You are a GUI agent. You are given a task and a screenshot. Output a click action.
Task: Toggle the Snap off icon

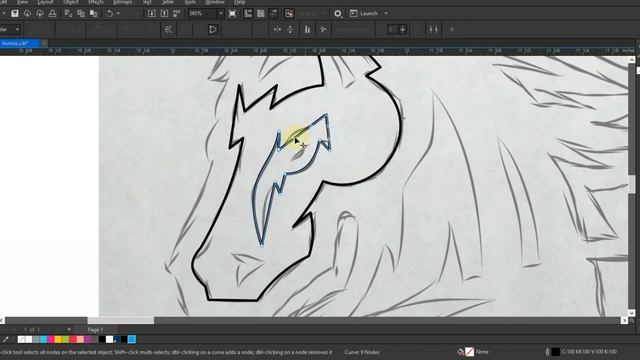[289, 13]
